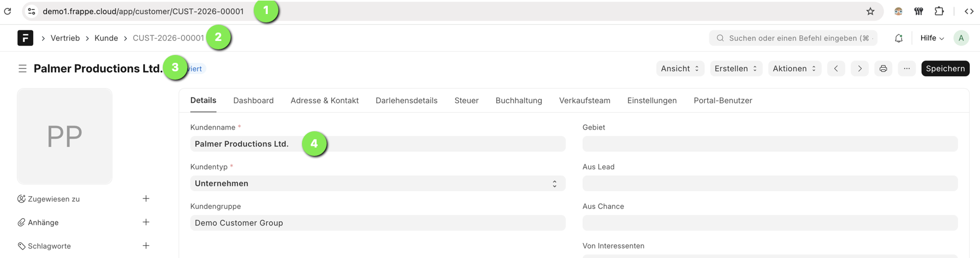Image resolution: width=980 pixels, height=258 pixels.
Task: Open browser extensions puzzle icon
Action: tap(939, 11)
